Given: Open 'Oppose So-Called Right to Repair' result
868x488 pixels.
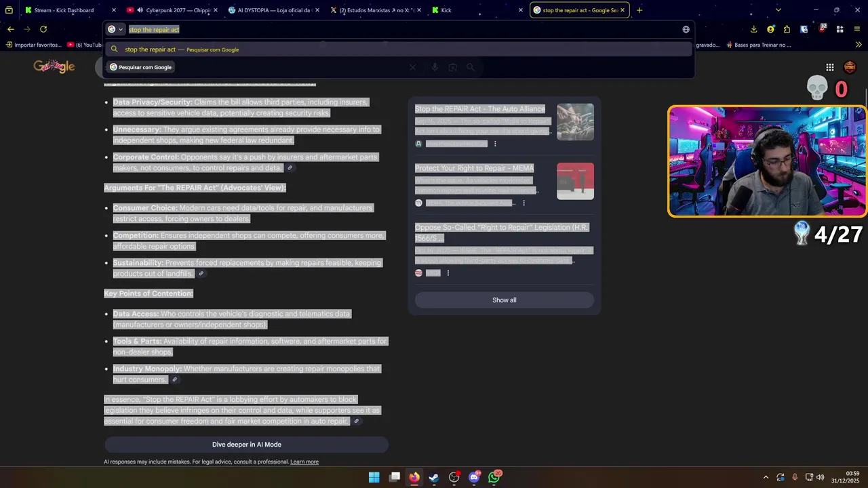Looking at the screenshot, I should [x=502, y=232].
